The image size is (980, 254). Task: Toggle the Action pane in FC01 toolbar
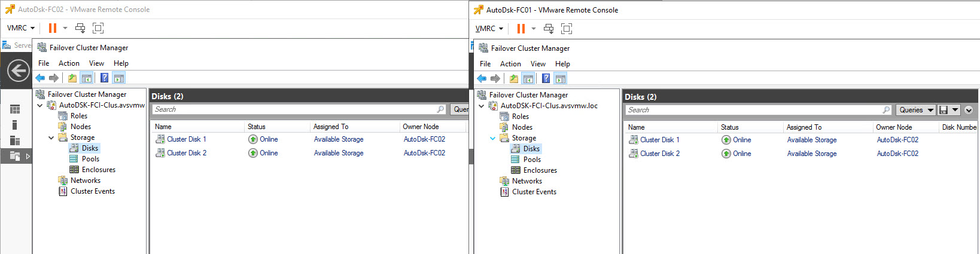point(560,78)
